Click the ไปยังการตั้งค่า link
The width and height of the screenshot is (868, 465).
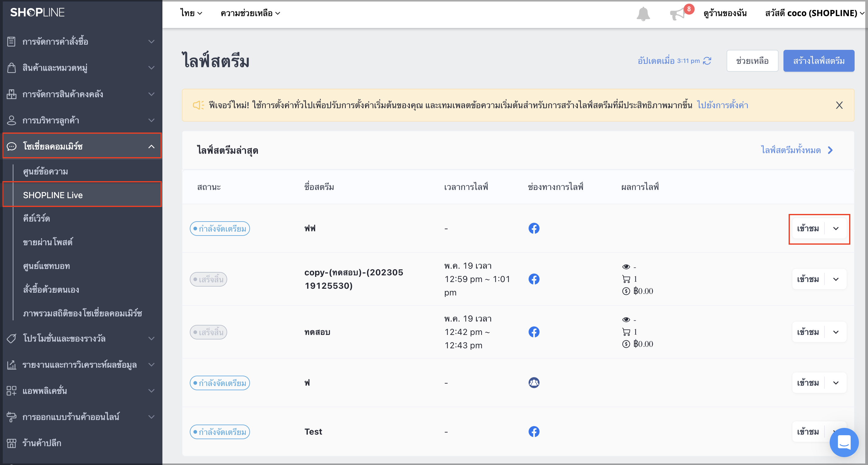722,105
